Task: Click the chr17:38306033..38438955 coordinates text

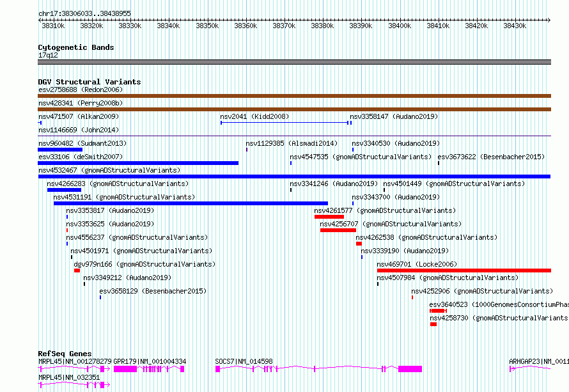Action: [x=84, y=13]
